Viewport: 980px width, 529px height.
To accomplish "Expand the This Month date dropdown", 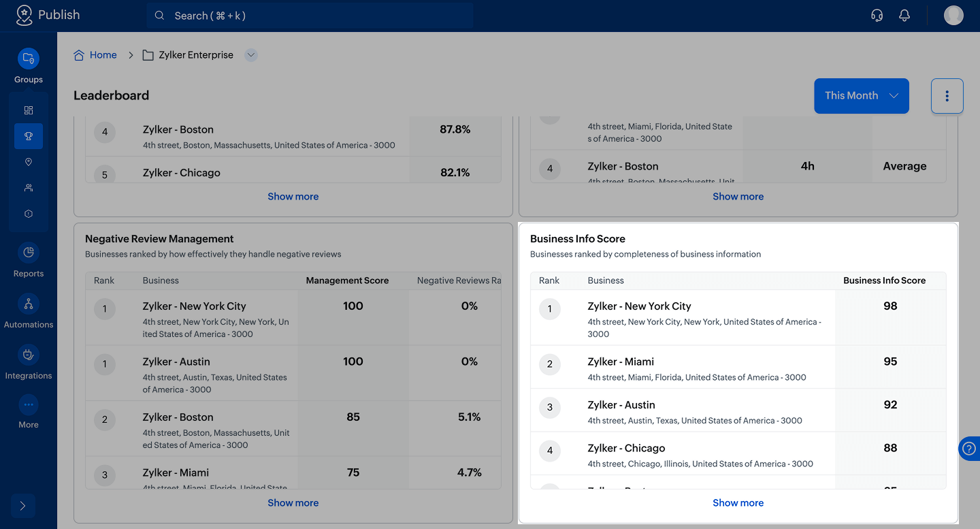I will click(861, 96).
